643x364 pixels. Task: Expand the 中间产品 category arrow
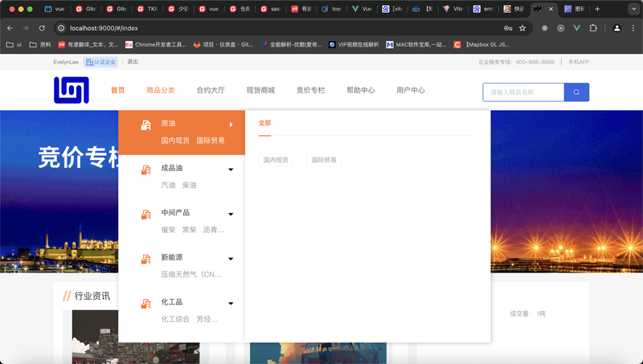[x=231, y=214]
